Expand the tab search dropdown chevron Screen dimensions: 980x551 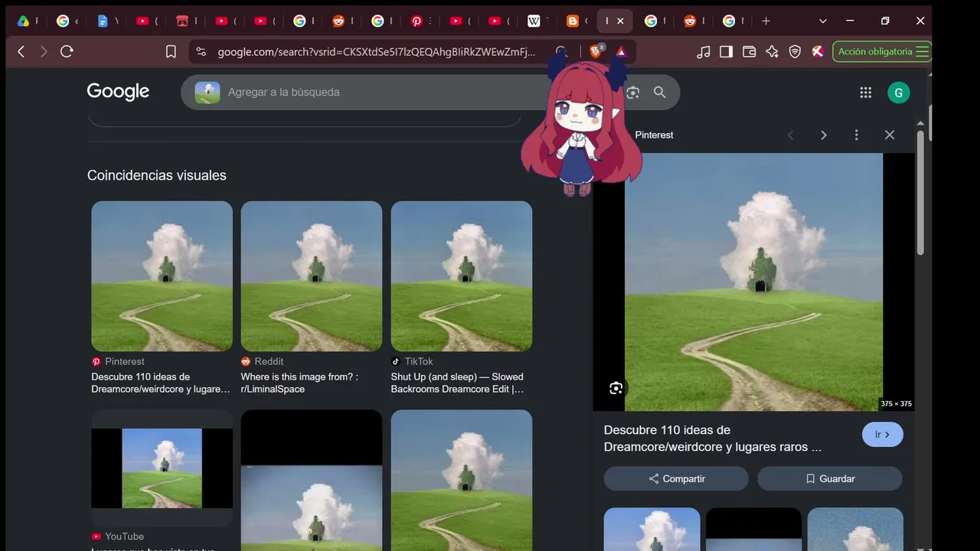point(823,21)
